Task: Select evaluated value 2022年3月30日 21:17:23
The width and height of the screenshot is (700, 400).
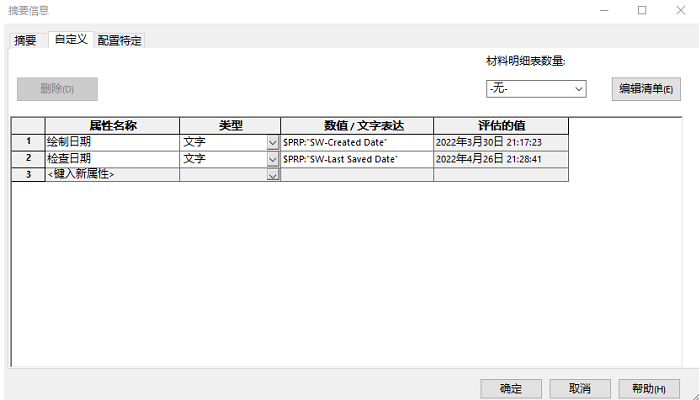Action: [501, 142]
